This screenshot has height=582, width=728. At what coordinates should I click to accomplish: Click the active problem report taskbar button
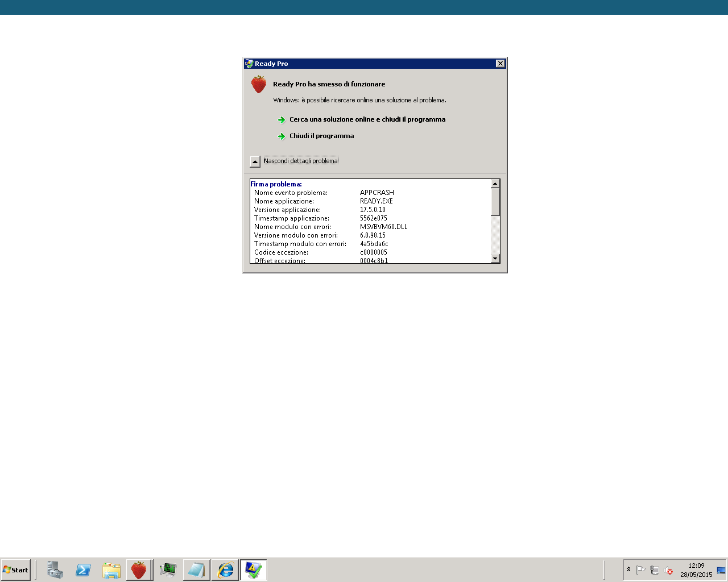pyautogui.click(x=254, y=570)
